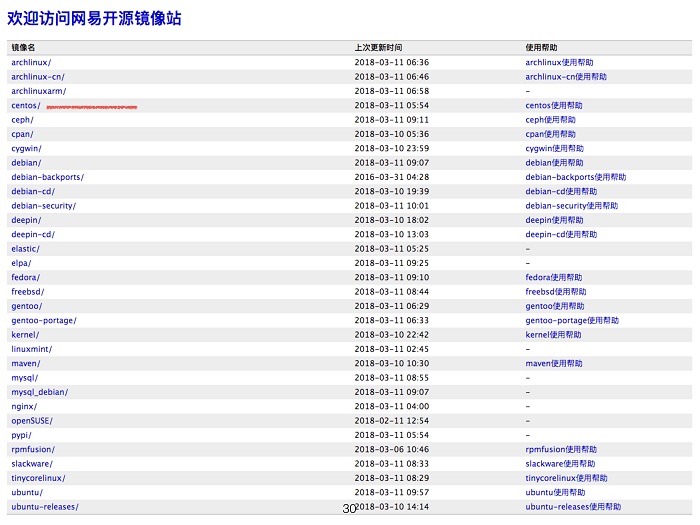Open the ubuntu-releases/ mirror link
Image resolution: width=700 pixels, height=525 pixels.
(x=45, y=507)
